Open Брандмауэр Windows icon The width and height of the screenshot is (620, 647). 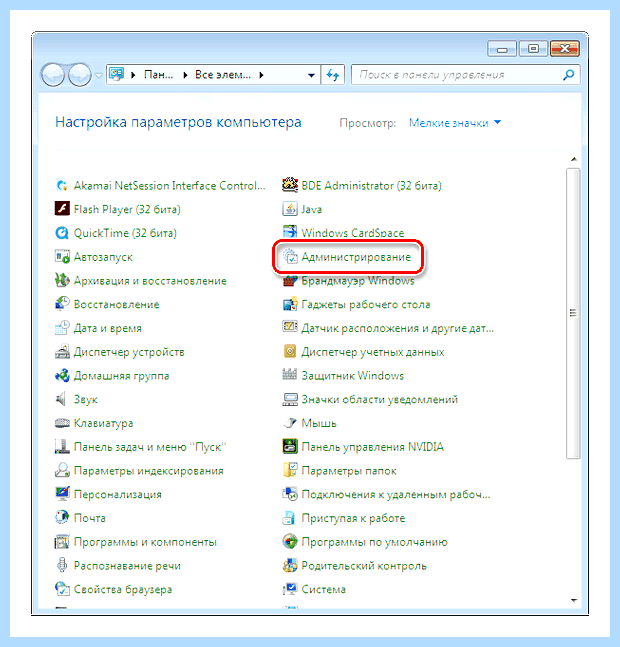290,281
